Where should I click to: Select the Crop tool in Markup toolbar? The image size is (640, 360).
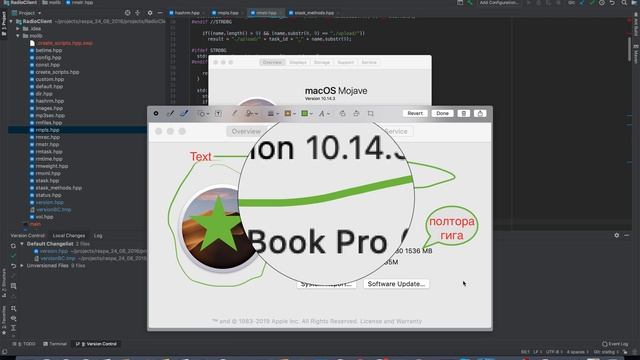[x=371, y=113]
